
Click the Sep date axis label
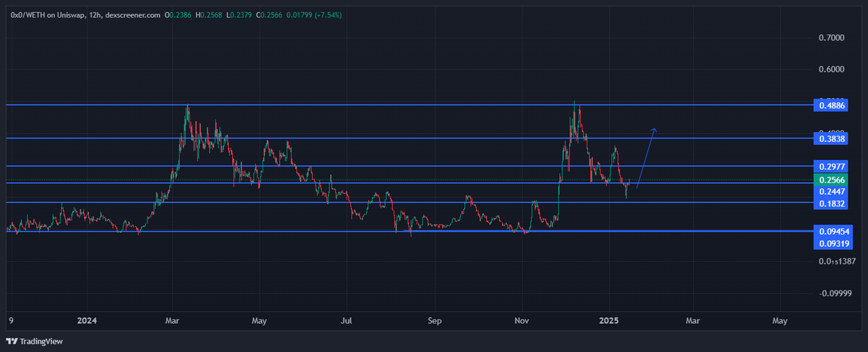[x=434, y=319]
